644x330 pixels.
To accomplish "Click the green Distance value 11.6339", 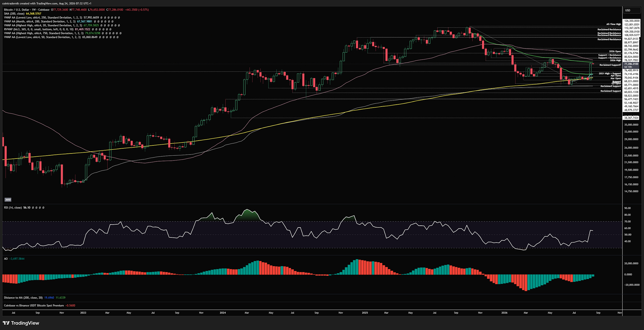I will coord(60,298).
